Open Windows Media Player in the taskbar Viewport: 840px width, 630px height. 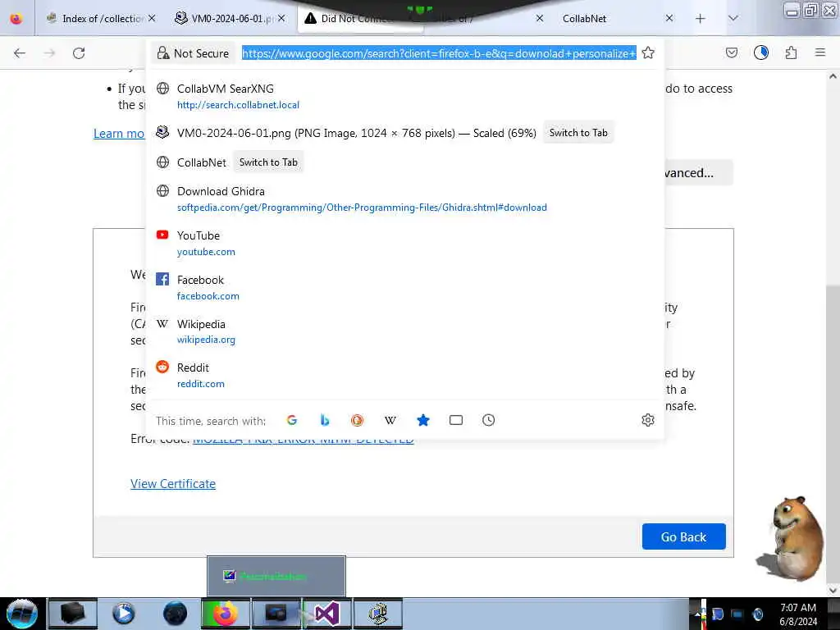point(123,614)
